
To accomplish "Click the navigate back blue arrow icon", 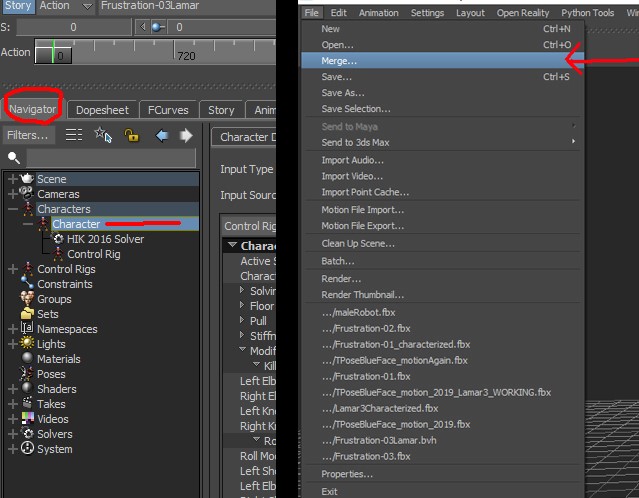I will 161,135.
